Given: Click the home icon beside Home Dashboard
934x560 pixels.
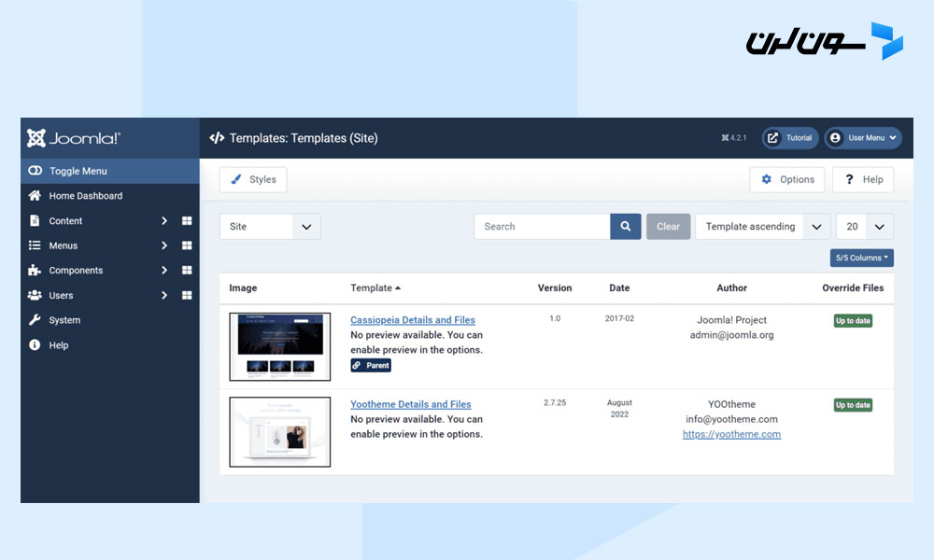Looking at the screenshot, I should coord(35,195).
